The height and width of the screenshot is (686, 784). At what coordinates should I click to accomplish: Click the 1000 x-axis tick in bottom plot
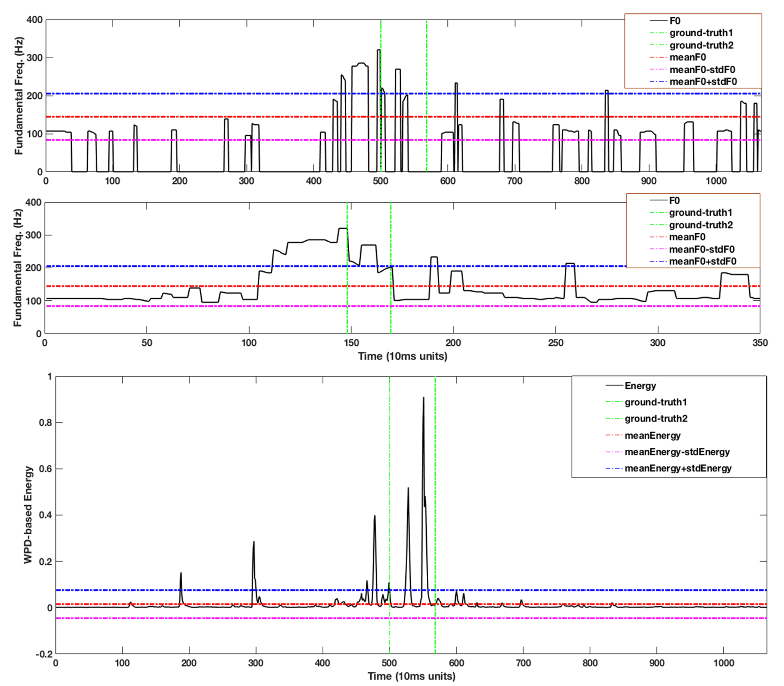click(x=723, y=663)
